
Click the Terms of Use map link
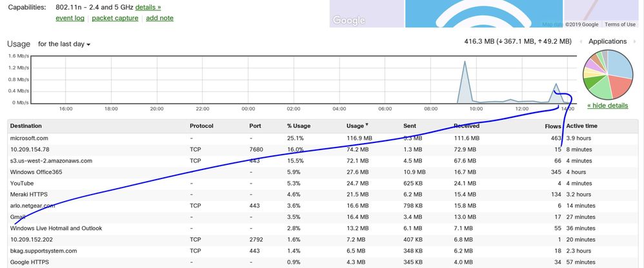coord(620,24)
